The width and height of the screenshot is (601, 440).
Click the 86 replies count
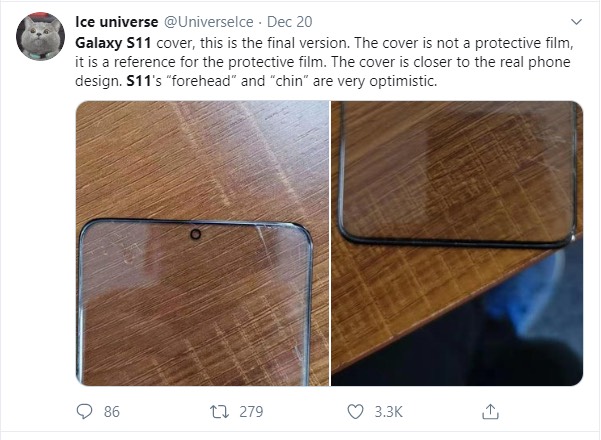tap(112, 411)
